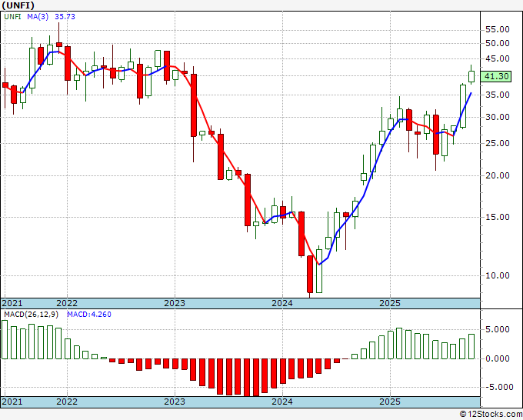
Task: Click the lowest red candlestick below 10.00
Action: pyautogui.click(x=310, y=274)
